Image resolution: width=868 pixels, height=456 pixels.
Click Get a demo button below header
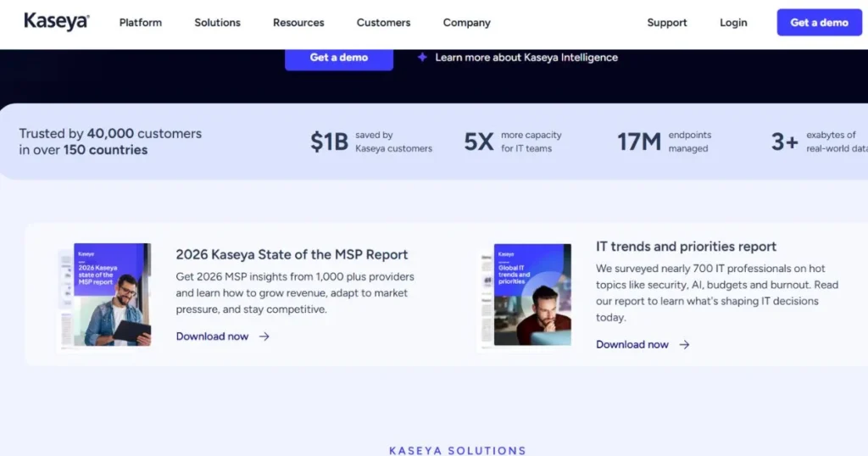tap(339, 58)
